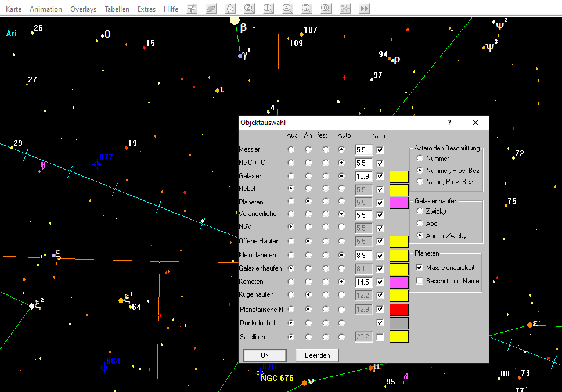The height and width of the screenshot is (392, 562).
Task: Toggle the Name checkbox for Galaxien
Action: (380, 177)
